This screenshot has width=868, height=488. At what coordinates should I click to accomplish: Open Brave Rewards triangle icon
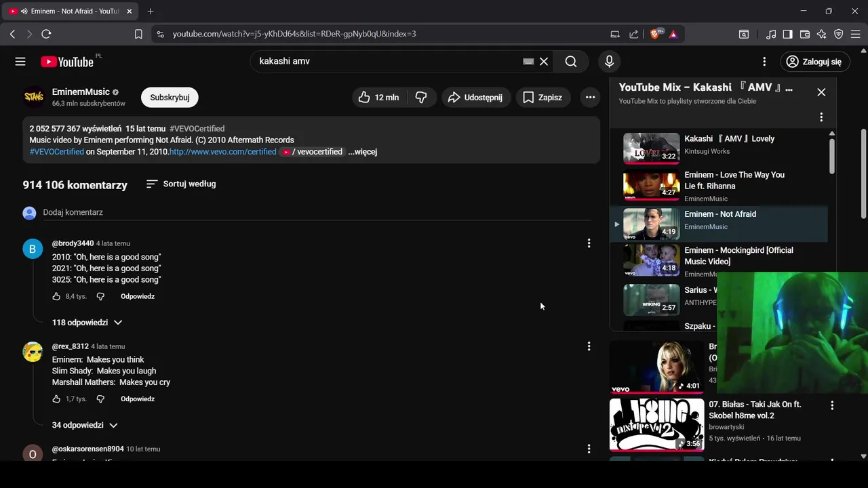(x=673, y=34)
